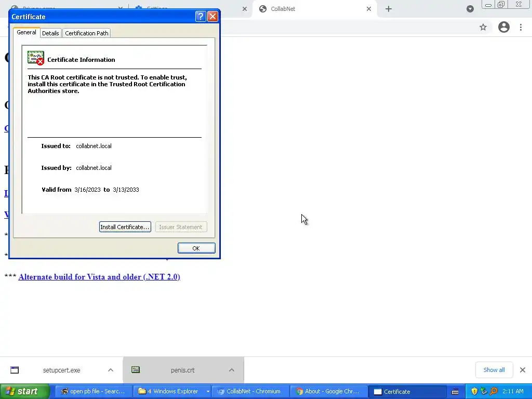Image resolution: width=532 pixels, height=399 pixels.
Task: Close the second browser tab
Action: click(245, 9)
